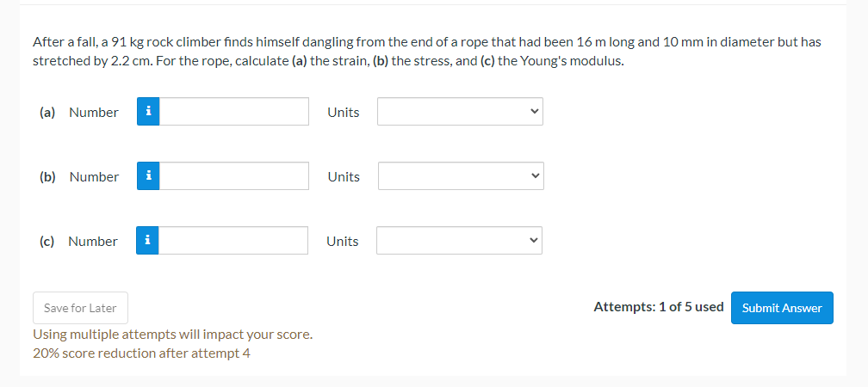868x387 pixels.
Task: Click the Submit Answer button
Action: pos(782,308)
